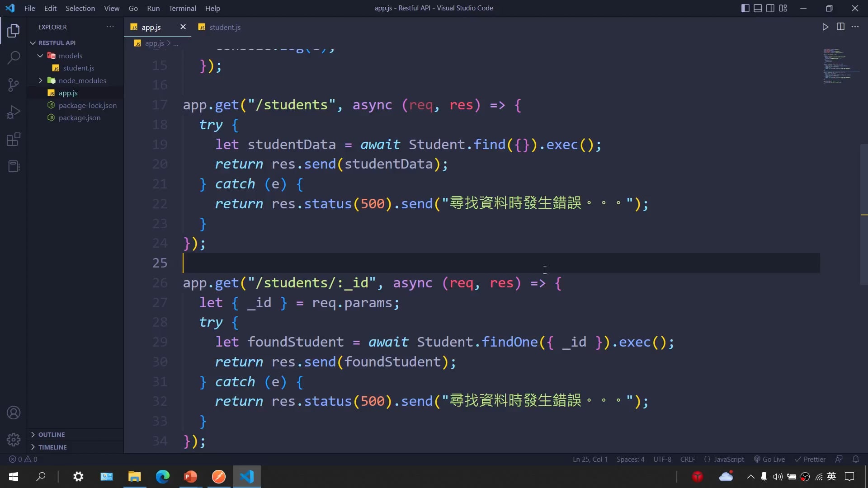Open the Manage settings gear icon
This screenshot has width=868, height=488.
tap(14, 439)
